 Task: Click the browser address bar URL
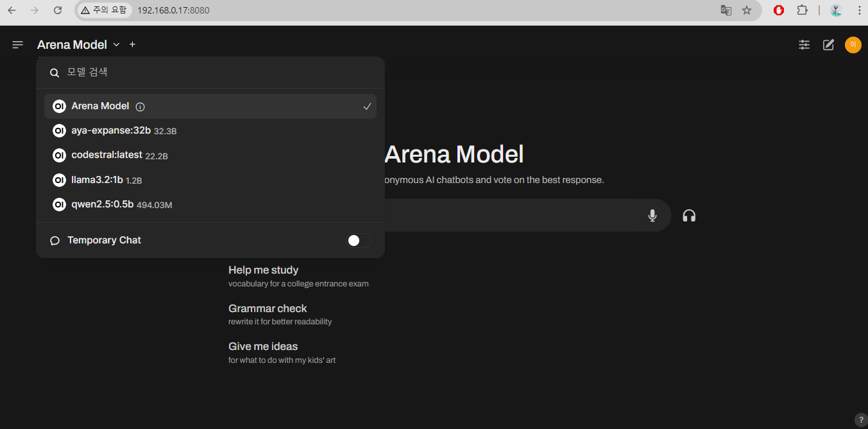tap(173, 10)
